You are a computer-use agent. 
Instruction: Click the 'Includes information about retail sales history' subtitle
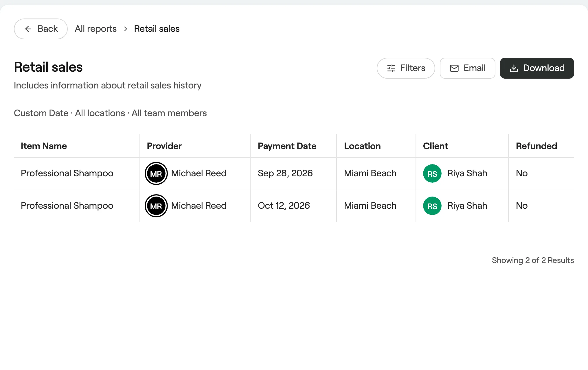click(x=108, y=86)
